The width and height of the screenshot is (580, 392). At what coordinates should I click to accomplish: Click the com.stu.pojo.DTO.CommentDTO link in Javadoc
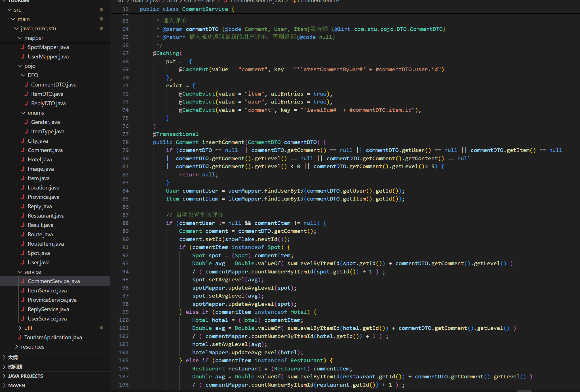[x=398, y=29]
